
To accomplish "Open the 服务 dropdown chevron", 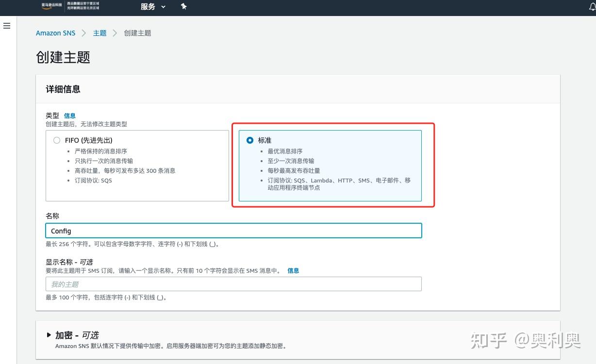I will (163, 7).
